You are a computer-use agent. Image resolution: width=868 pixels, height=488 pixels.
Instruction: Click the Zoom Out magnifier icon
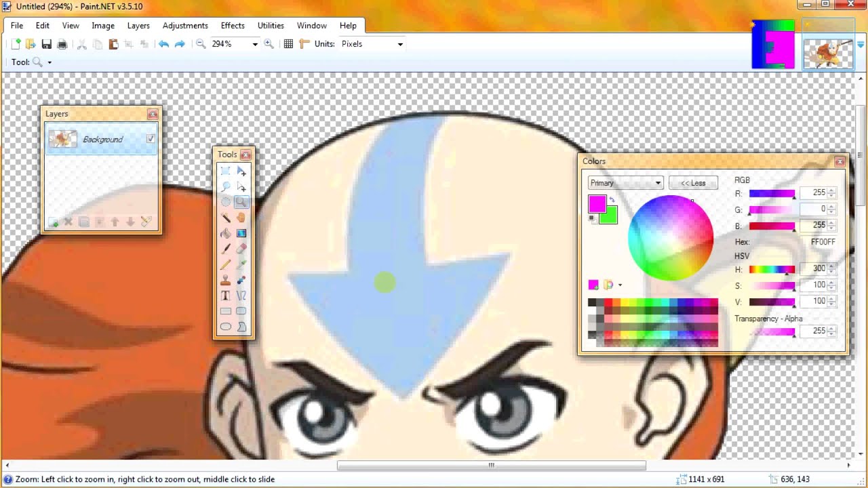(x=201, y=44)
